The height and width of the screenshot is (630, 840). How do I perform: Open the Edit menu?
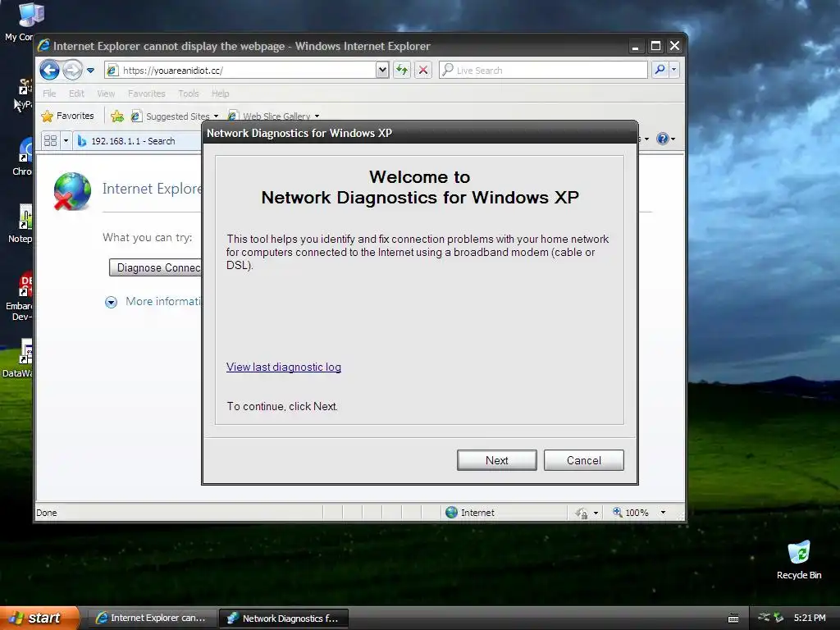coord(76,94)
